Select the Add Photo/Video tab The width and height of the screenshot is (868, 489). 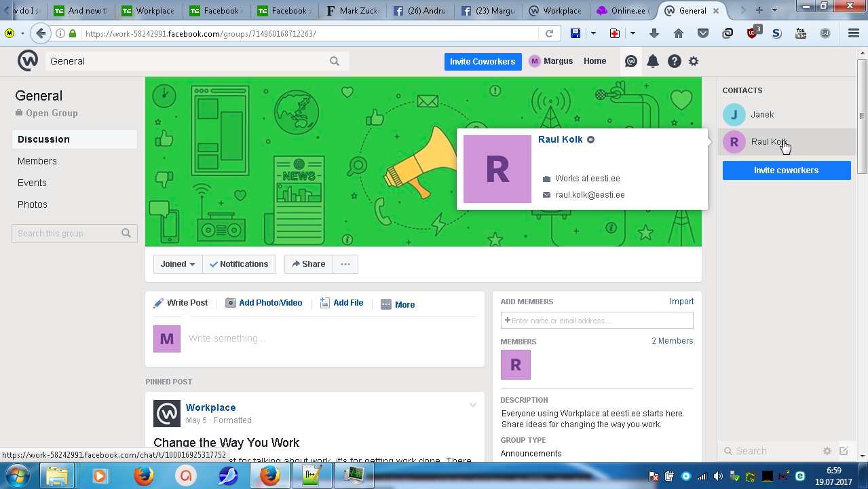(x=264, y=303)
